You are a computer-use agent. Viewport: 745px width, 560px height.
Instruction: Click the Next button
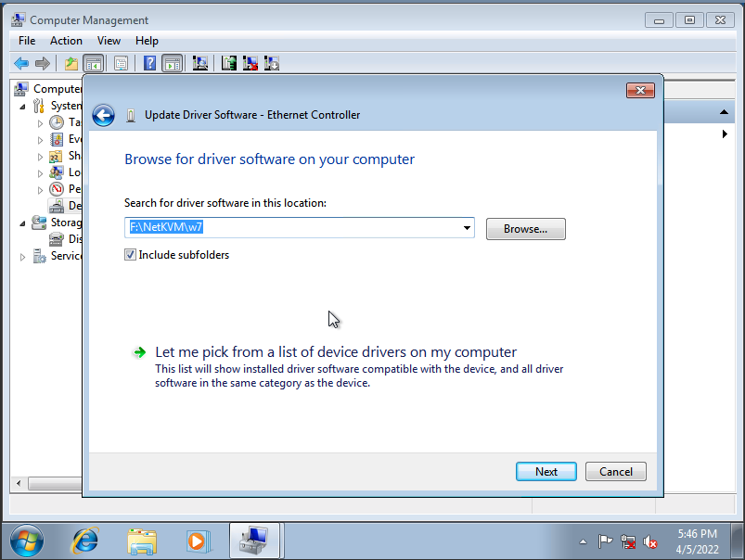546,471
